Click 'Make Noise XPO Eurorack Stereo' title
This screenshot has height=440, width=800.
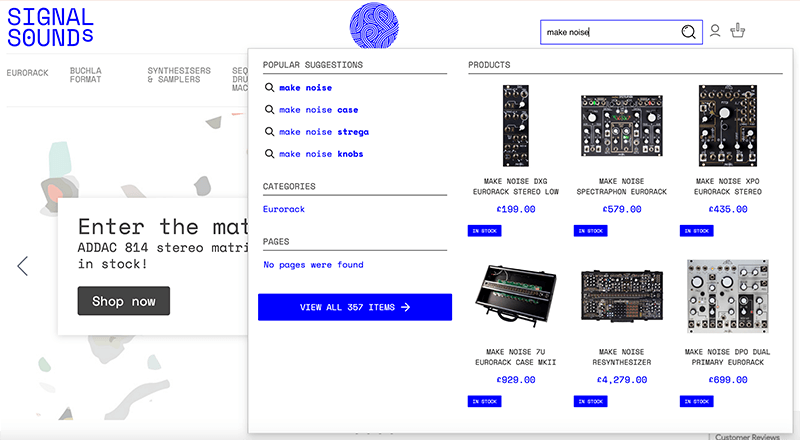click(x=728, y=186)
